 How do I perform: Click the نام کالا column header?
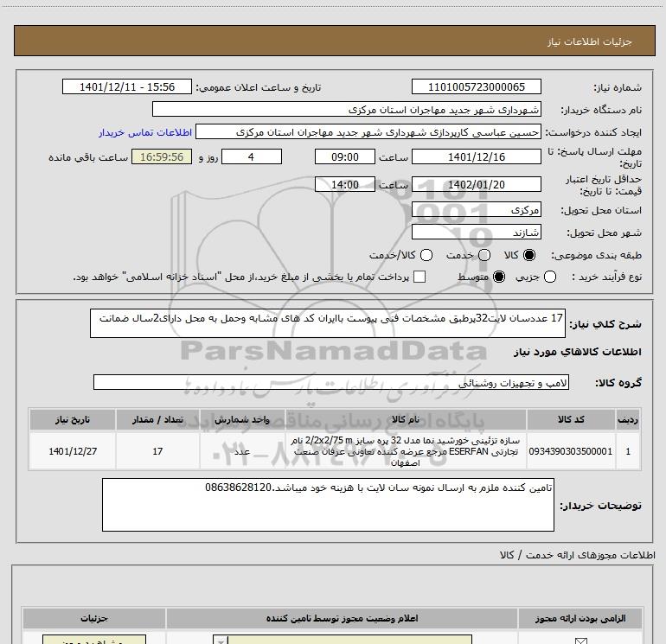[406, 419]
